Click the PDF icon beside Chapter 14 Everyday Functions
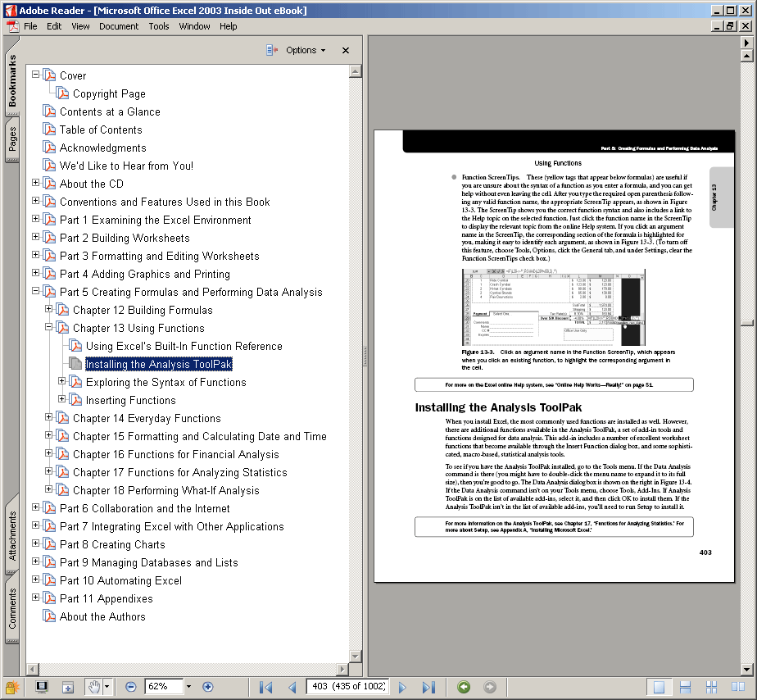The height and width of the screenshot is (700, 757). point(62,418)
